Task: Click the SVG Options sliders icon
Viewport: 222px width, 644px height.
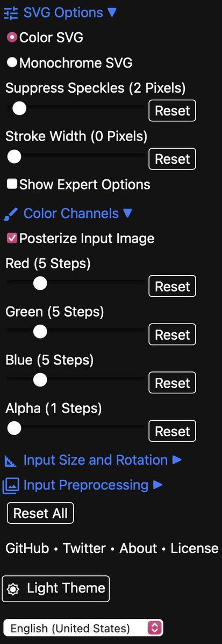Action: pos(11,13)
